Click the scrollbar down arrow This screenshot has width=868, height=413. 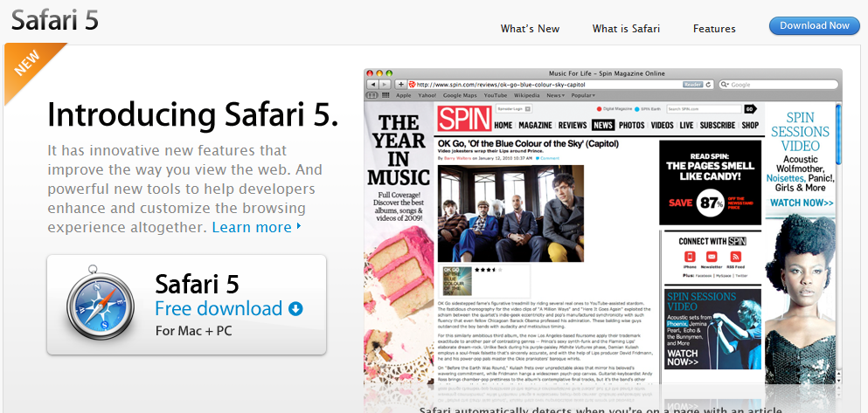pos(838,381)
